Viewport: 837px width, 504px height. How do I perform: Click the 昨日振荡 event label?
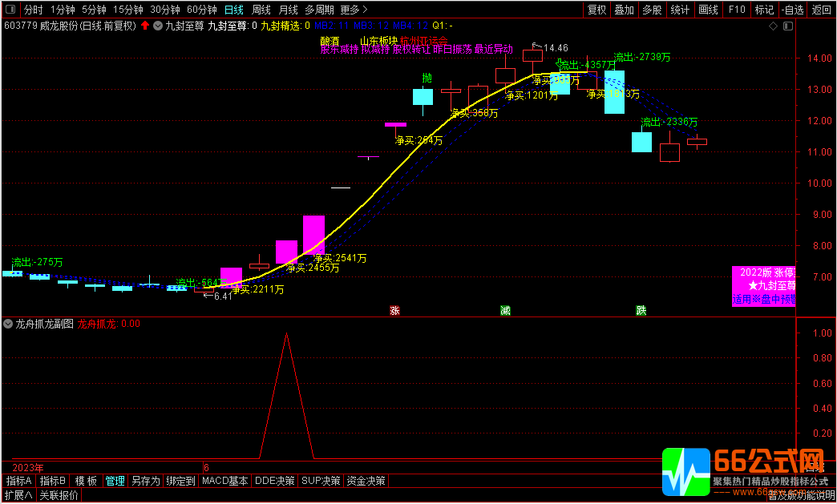[453, 50]
